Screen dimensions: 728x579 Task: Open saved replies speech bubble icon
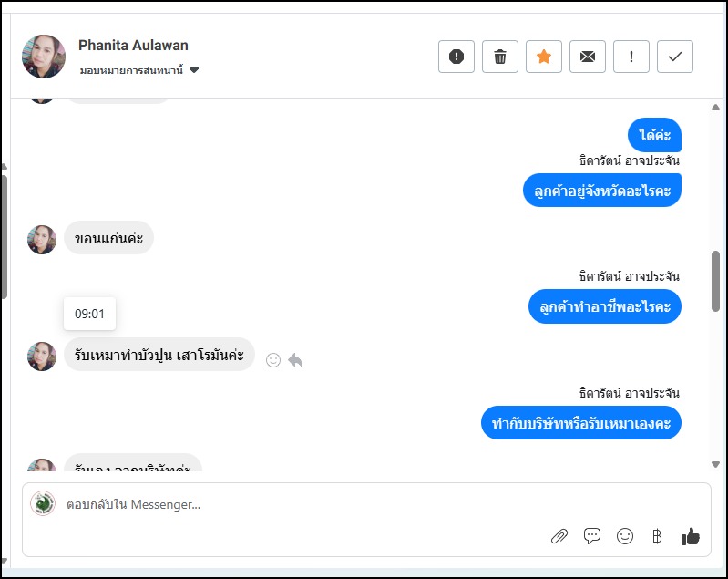click(x=592, y=536)
